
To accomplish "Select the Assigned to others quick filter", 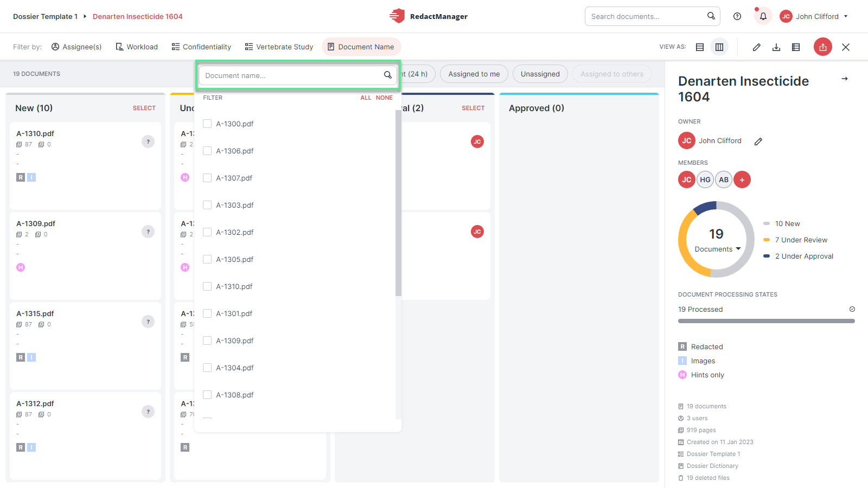I will [612, 74].
